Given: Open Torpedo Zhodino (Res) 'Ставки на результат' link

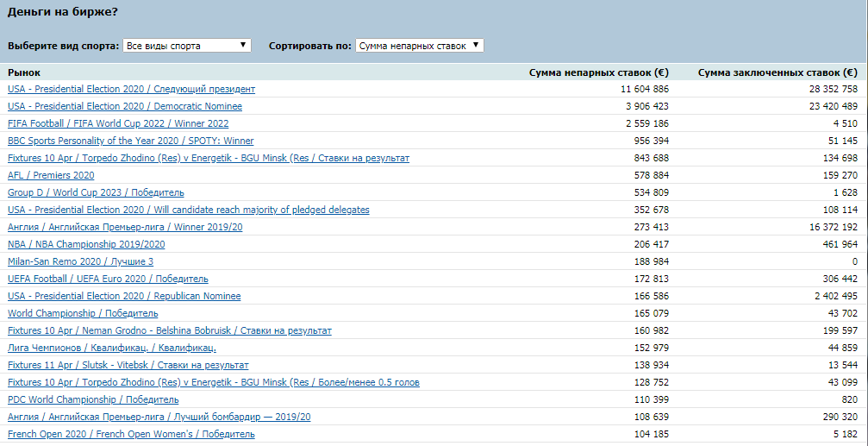Looking at the screenshot, I should 209,159.
